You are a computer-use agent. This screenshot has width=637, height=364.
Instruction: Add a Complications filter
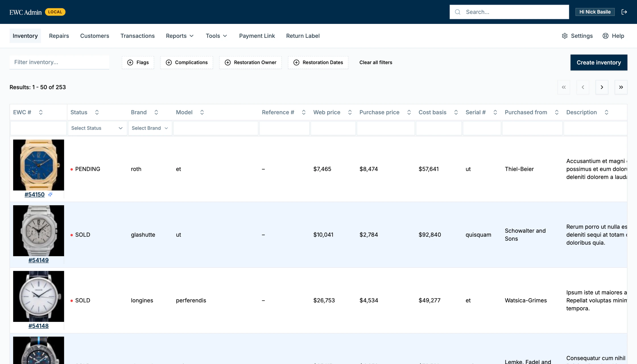187,63
